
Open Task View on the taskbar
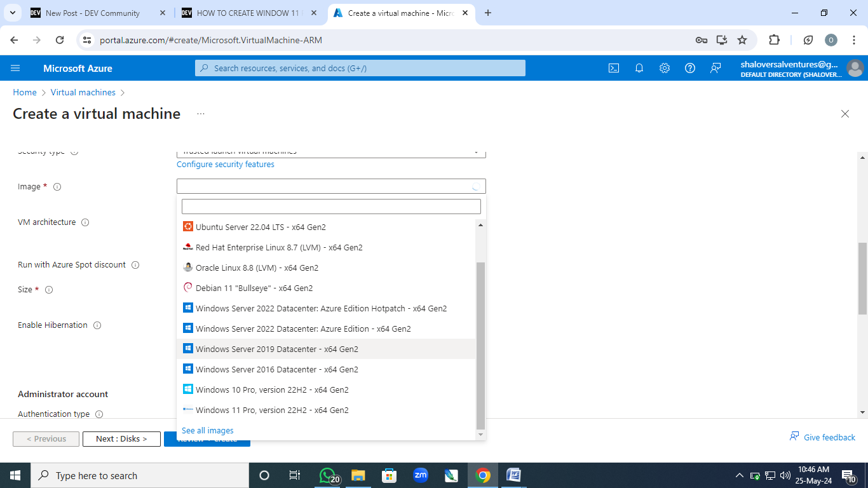click(x=295, y=475)
